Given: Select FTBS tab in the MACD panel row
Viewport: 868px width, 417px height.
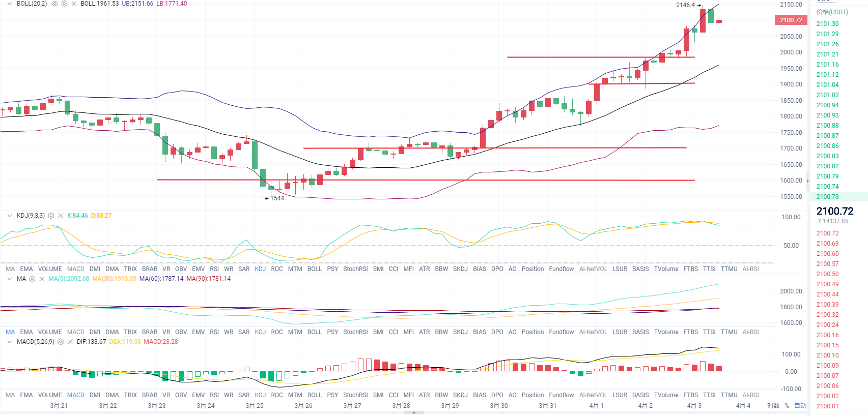Looking at the screenshot, I should tap(691, 395).
